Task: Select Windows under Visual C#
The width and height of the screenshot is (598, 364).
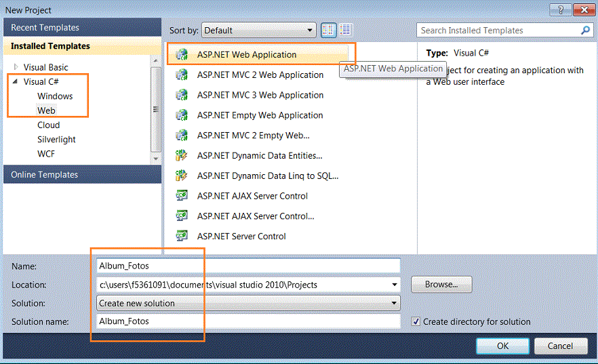Action: coord(55,96)
